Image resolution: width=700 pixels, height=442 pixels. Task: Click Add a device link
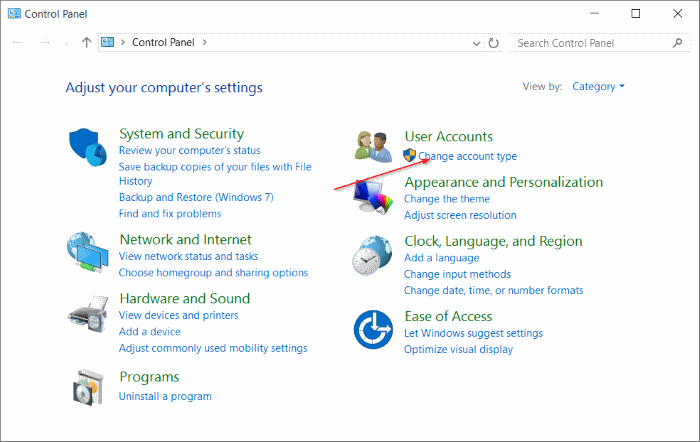[x=150, y=332]
